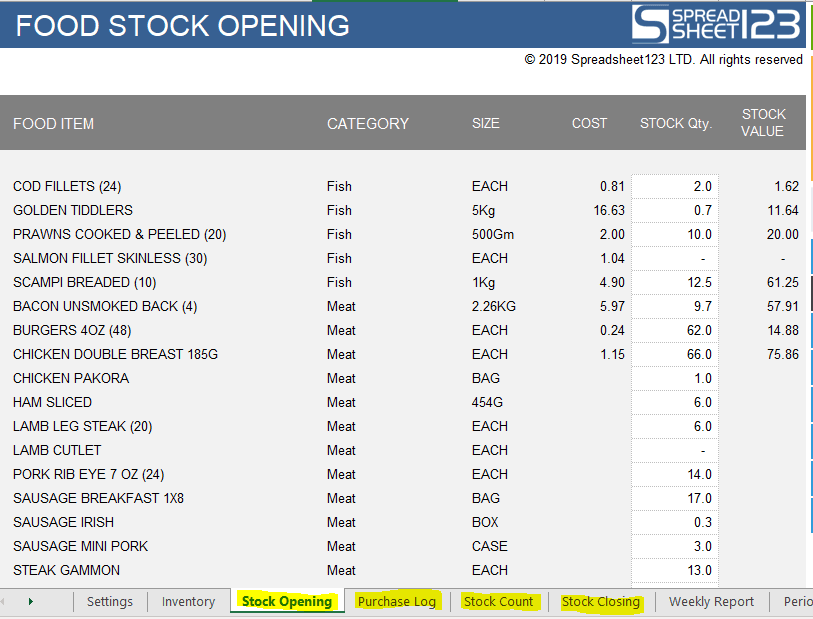Click the STOCK VALUE header cell
The width and height of the screenshot is (813, 619).
tap(764, 123)
